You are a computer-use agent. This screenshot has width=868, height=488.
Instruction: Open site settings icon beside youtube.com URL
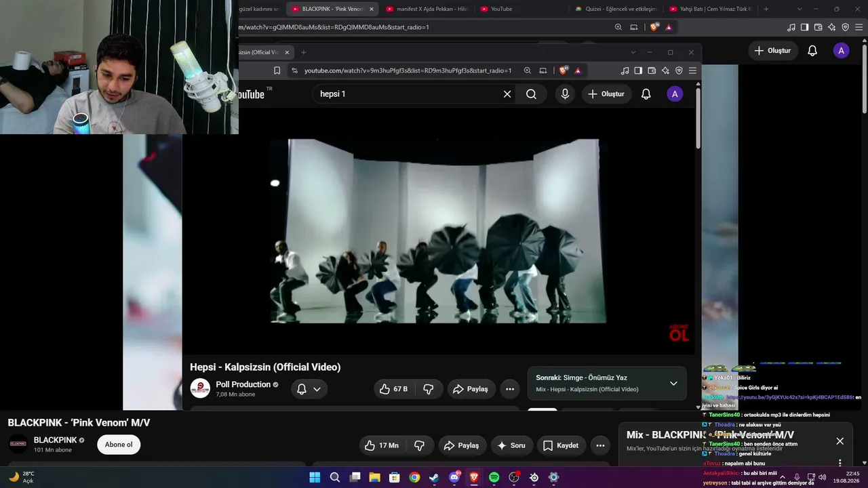[x=294, y=70]
